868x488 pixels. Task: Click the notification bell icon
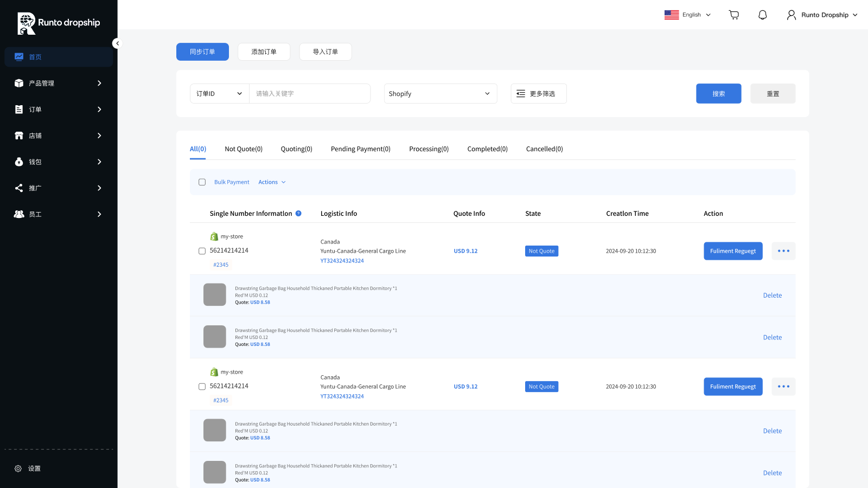pyautogui.click(x=762, y=15)
